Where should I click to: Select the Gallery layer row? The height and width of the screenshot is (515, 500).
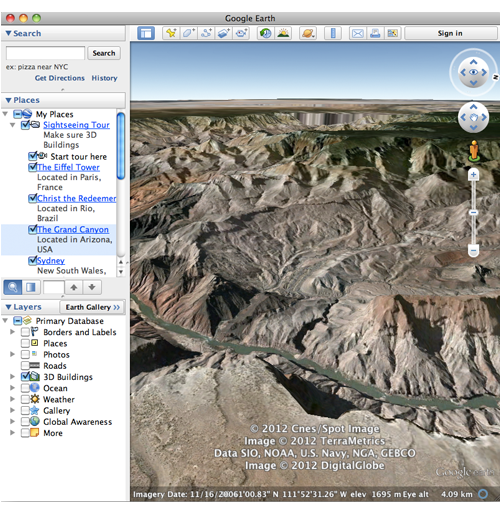[57, 410]
